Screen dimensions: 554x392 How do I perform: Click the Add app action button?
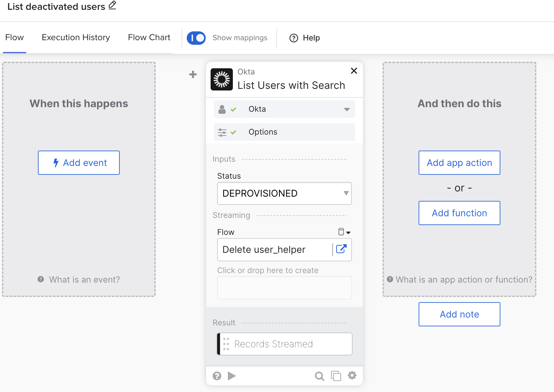459,163
